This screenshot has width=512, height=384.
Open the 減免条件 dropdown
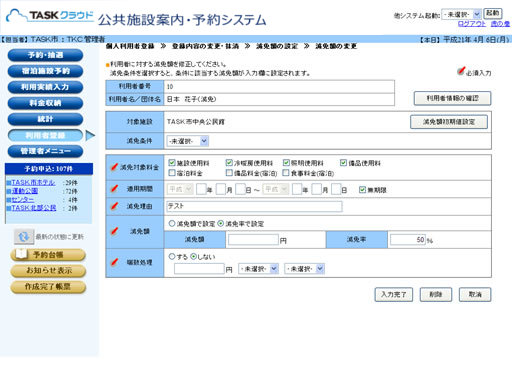pyautogui.click(x=188, y=141)
